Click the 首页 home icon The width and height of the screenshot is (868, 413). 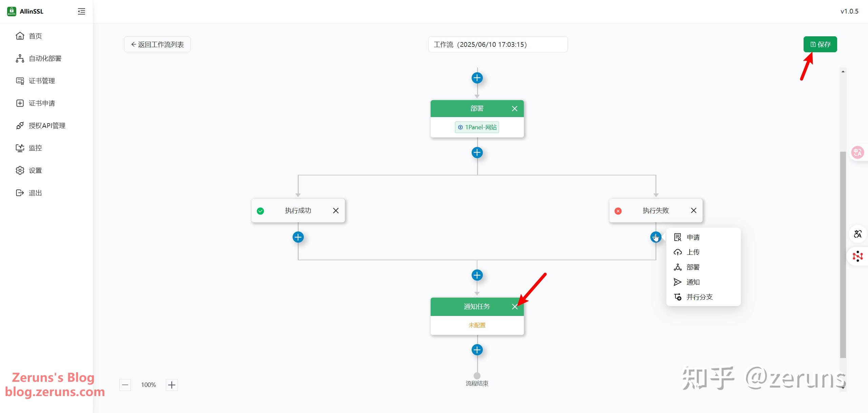click(x=20, y=36)
